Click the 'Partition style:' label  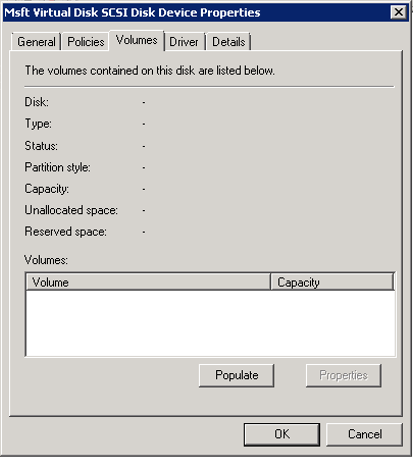(57, 167)
